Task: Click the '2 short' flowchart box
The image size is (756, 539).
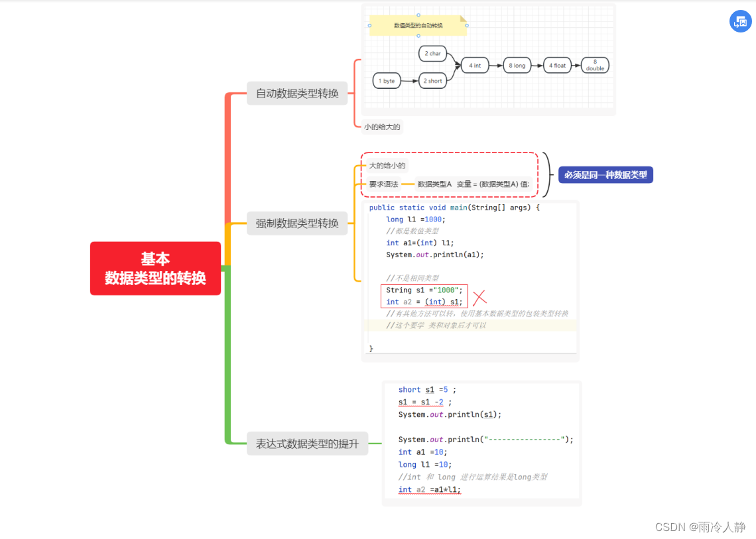Action: 432,80
